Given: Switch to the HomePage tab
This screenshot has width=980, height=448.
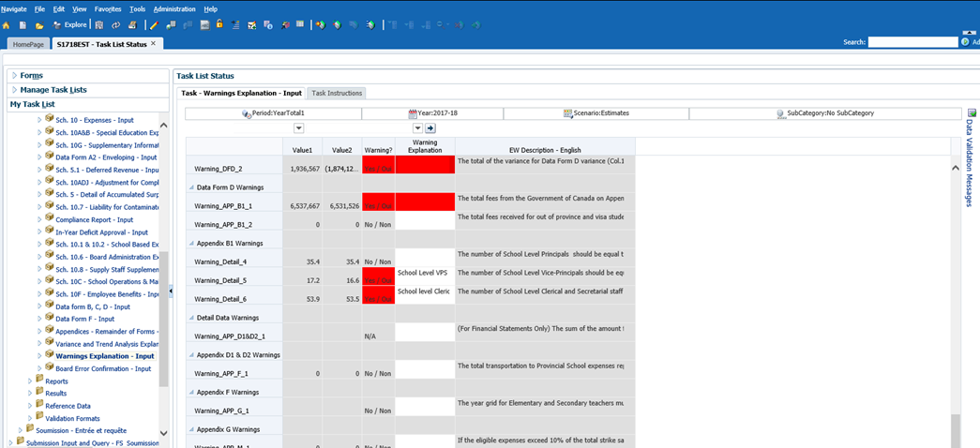Looking at the screenshot, I should coord(28,44).
